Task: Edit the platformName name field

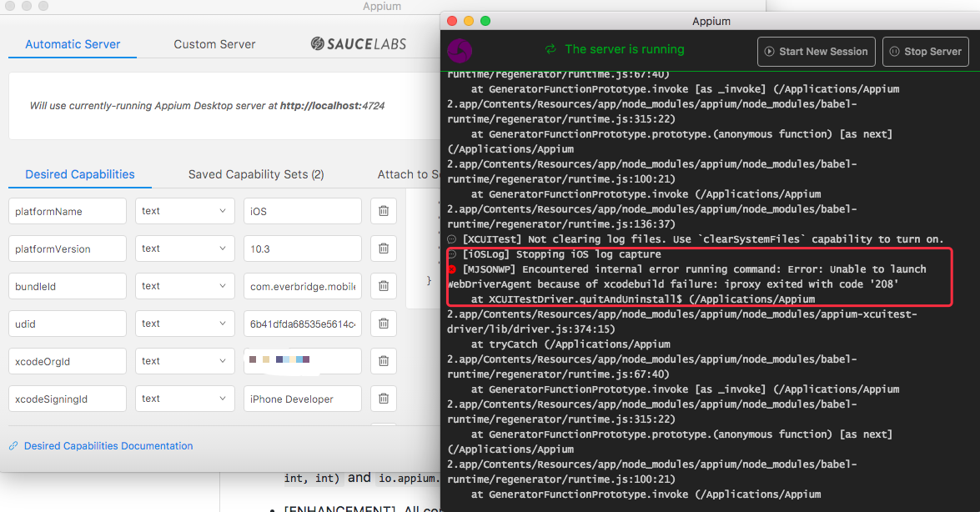Action: [68, 211]
